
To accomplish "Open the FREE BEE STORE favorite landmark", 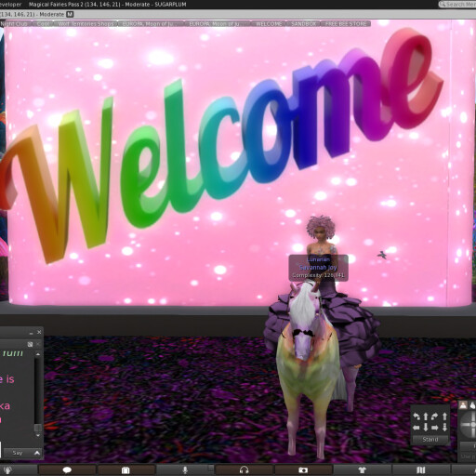I will (346, 24).
